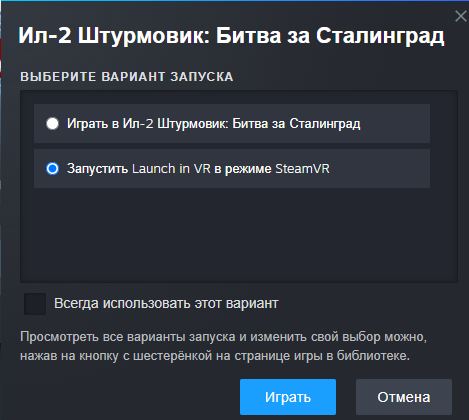Click the word SteamVR in second option

[x=302, y=169]
